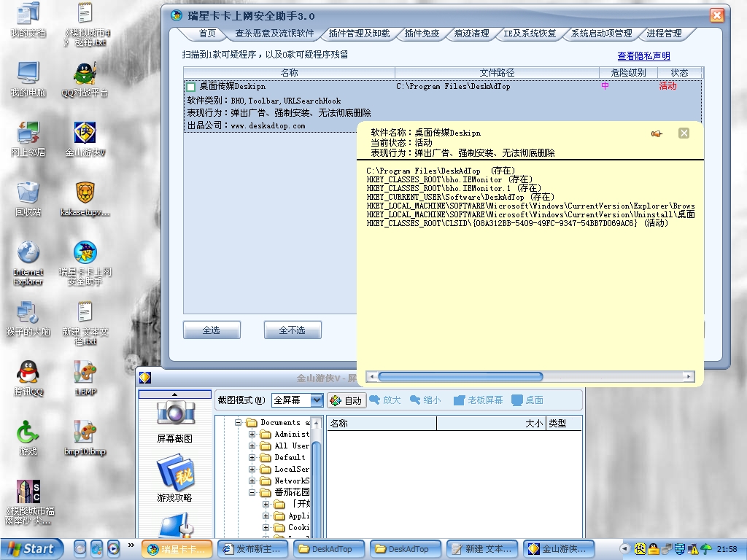
Task: Click 缩小 zoom-out in 金山游侠 toolbar
Action: 425,400
